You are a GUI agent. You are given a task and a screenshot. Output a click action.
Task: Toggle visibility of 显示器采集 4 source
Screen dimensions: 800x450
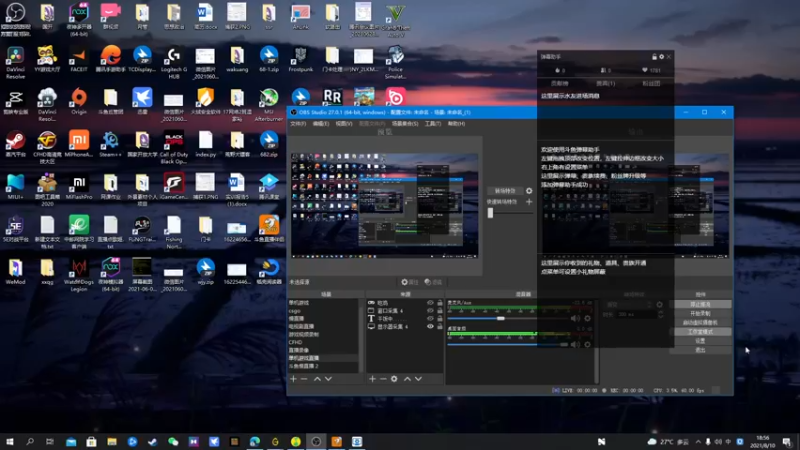pyautogui.click(x=430, y=327)
